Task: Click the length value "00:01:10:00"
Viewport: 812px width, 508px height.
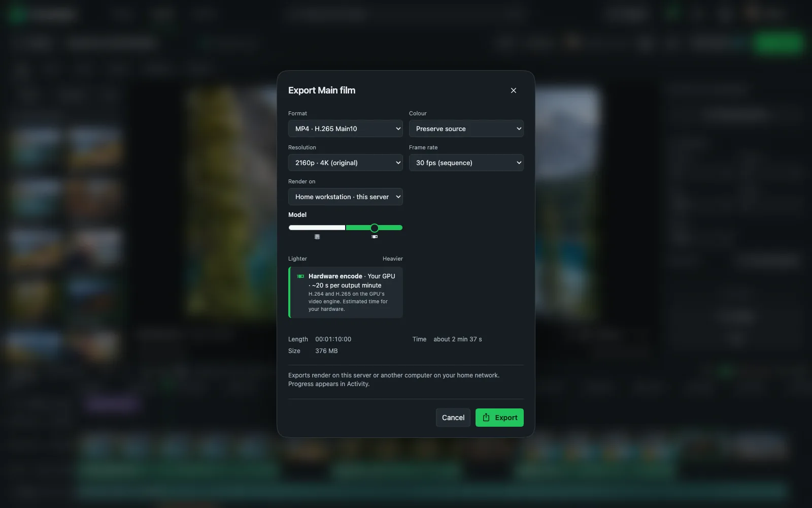Action: pyautogui.click(x=333, y=339)
